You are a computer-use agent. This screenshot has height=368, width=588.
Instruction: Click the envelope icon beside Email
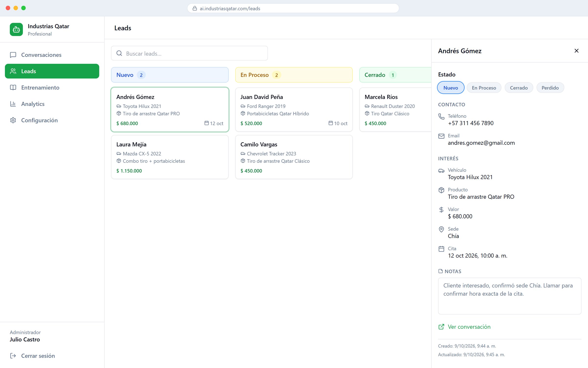click(441, 136)
